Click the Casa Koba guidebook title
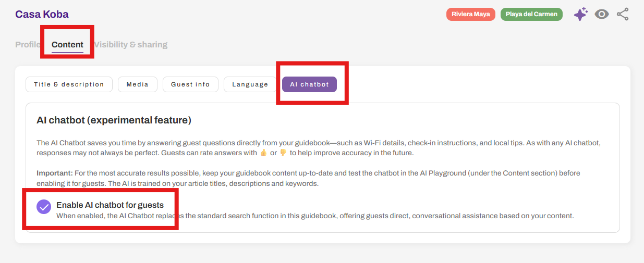This screenshot has width=644, height=263. [42, 14]
